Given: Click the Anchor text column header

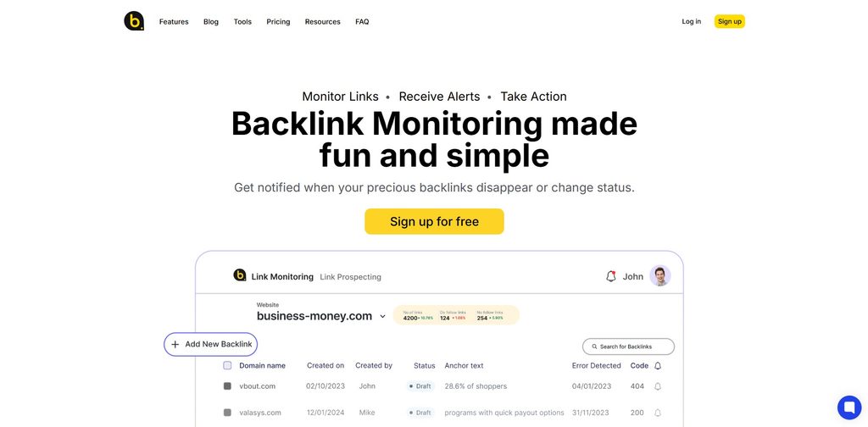Looking at the screenshot, I should pyautogui.click(x=464, y=366).
